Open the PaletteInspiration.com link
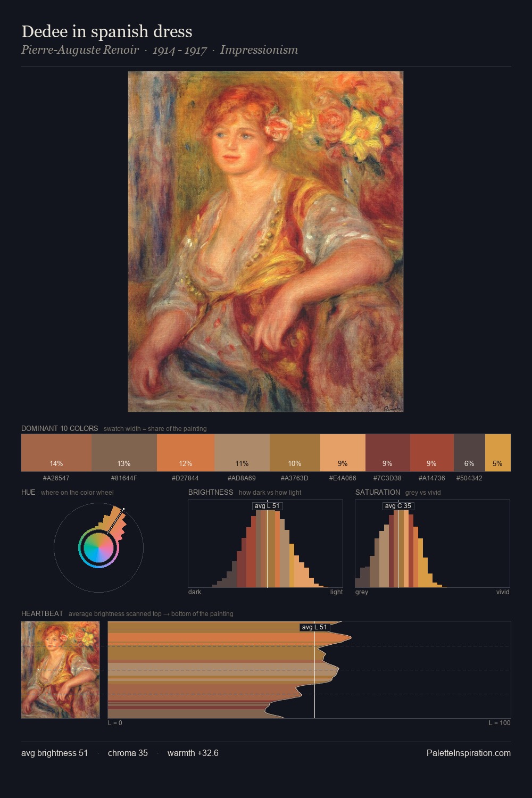This screenshot has width=532, height=798. [469, 753]
